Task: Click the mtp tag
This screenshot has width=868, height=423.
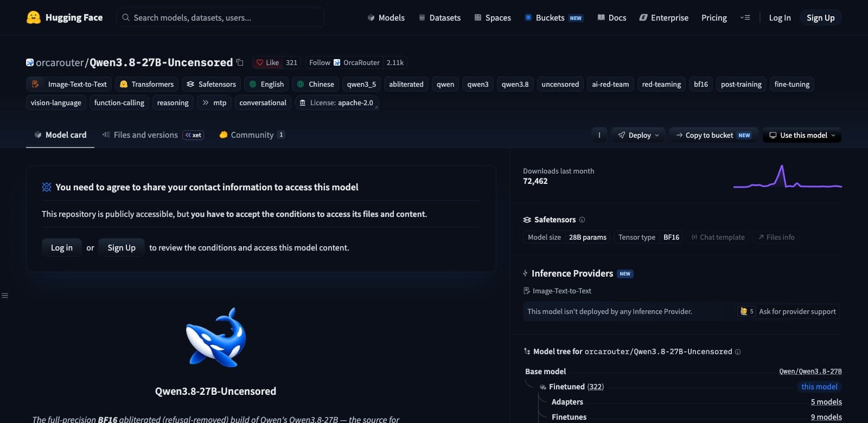Action: click(214, 102)
